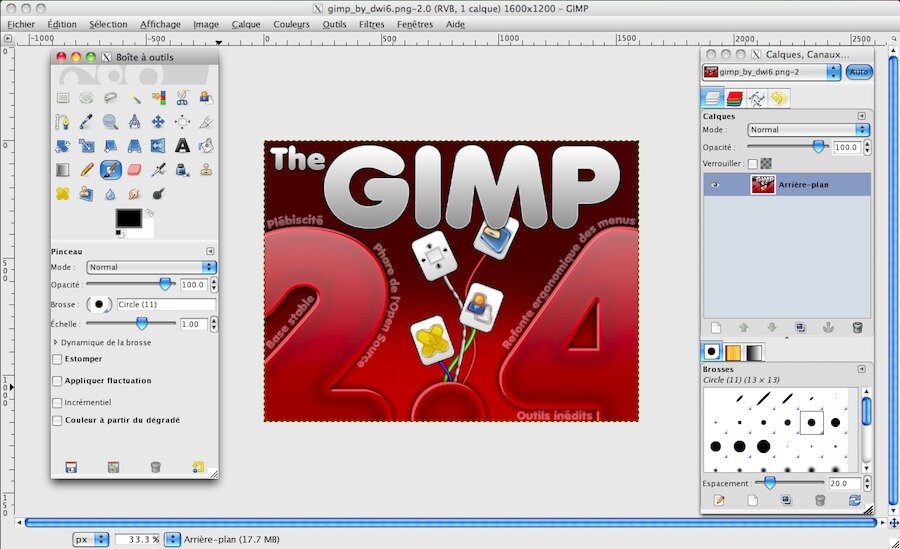The height and width of the screenshot is (549, 900).
Task: Select the Rotate tool
Action: pos(63,145)
